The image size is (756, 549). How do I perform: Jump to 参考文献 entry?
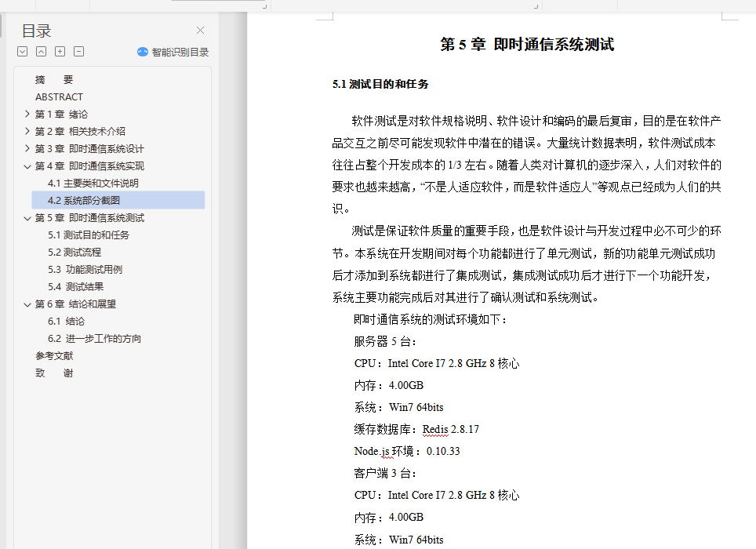click(54, 356)
